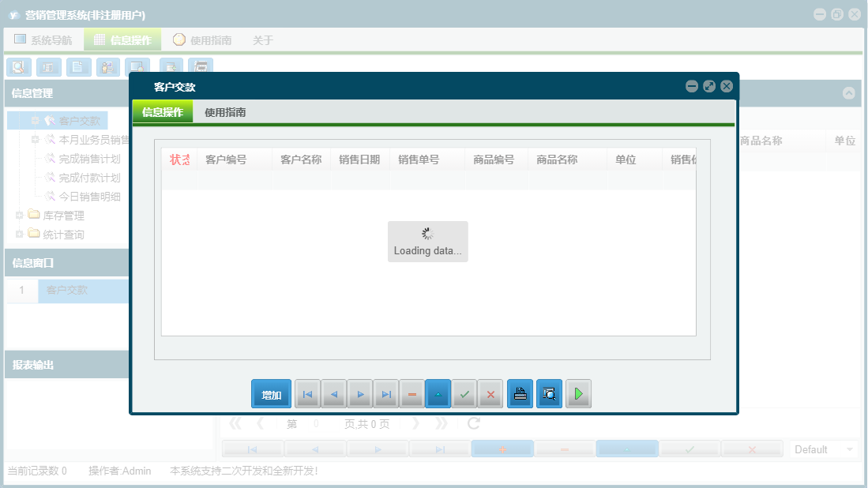Switch to 信息操作 tab in 客户交款 dialog
The height and width of the screenshot is (488, 868).
163,112
